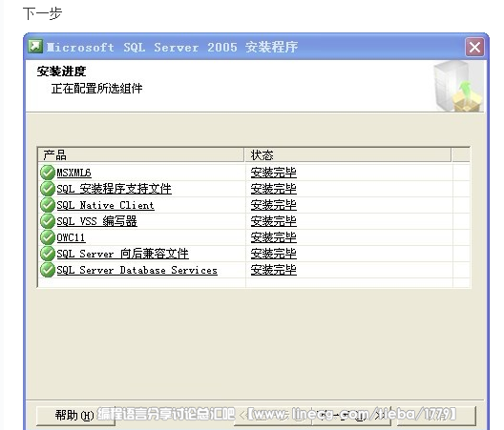Viewport: 504px width, 430px height.
Task: Click 安装完毕 in the SQL VSS 编写器 row
Action: (x=274, y=221)
